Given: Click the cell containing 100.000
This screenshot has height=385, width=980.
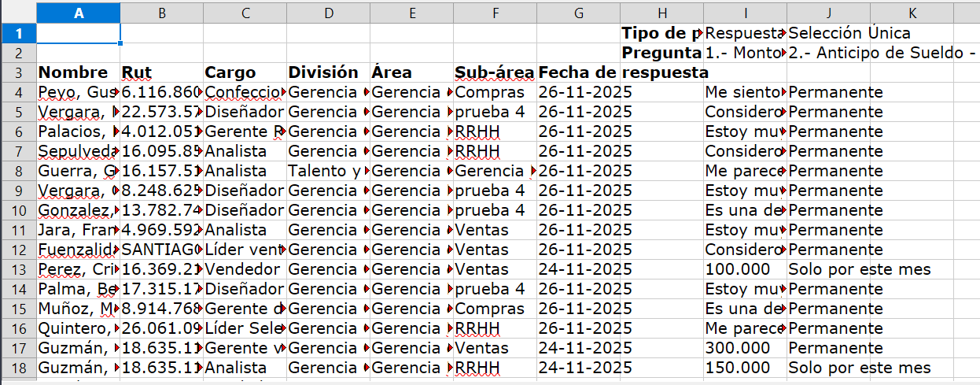Looking at the screenshot, I should (744, 269).
